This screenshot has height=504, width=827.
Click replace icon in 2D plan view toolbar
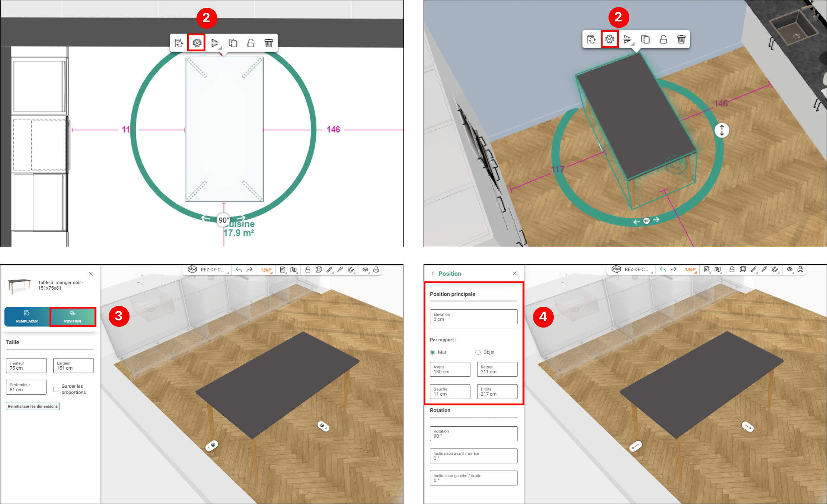tap(179, 43)
